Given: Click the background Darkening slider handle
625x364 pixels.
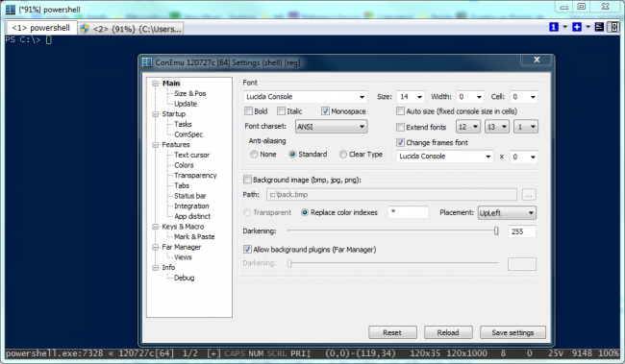Looking at the screenshot, I should [496, 231].
